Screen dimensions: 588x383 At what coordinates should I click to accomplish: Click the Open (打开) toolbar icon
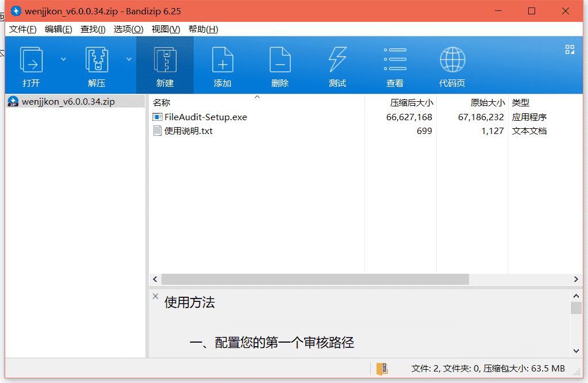tap(31, 60)
